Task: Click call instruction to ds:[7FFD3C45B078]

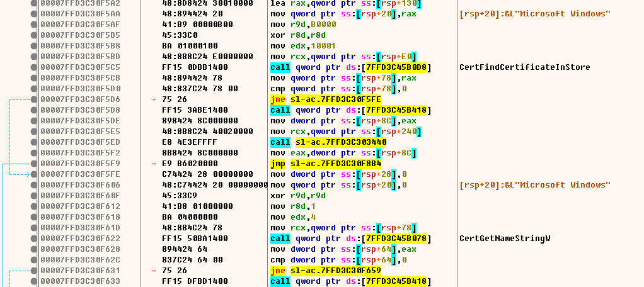Action: pyautogui.click(x=352, y=238)
